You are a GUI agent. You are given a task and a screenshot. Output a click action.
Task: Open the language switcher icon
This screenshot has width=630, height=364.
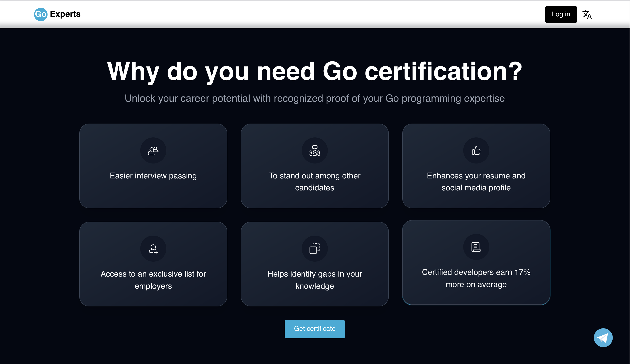[x=587, y=14]
